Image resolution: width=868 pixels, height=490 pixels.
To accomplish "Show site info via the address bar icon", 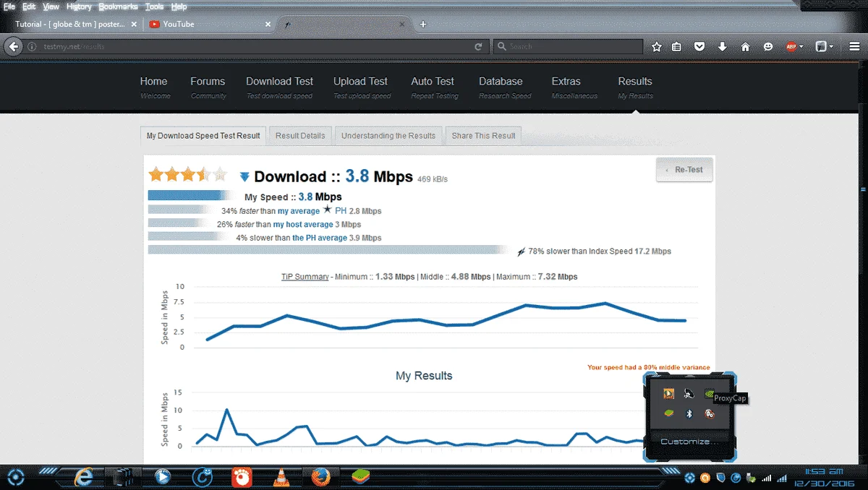I will (32, 46).
